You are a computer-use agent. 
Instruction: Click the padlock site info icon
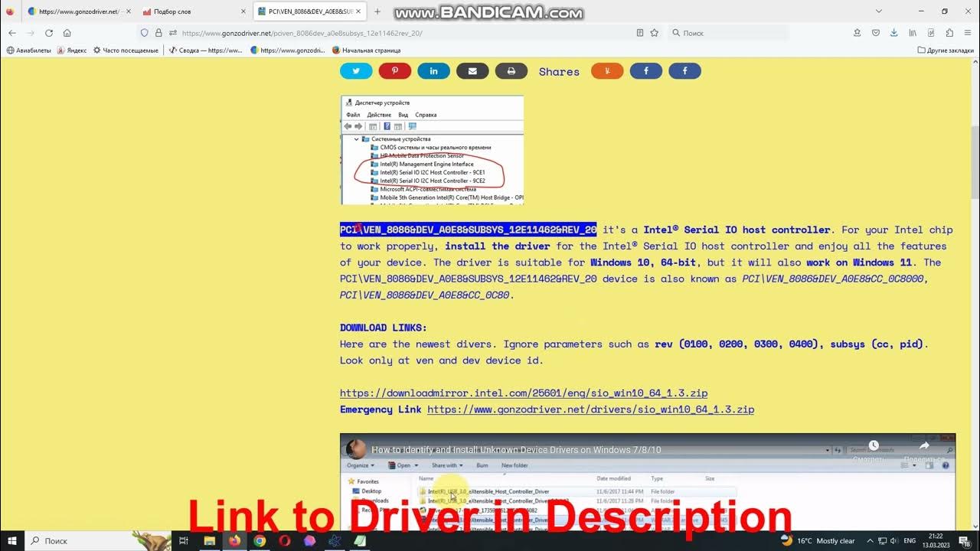[158, 33]
